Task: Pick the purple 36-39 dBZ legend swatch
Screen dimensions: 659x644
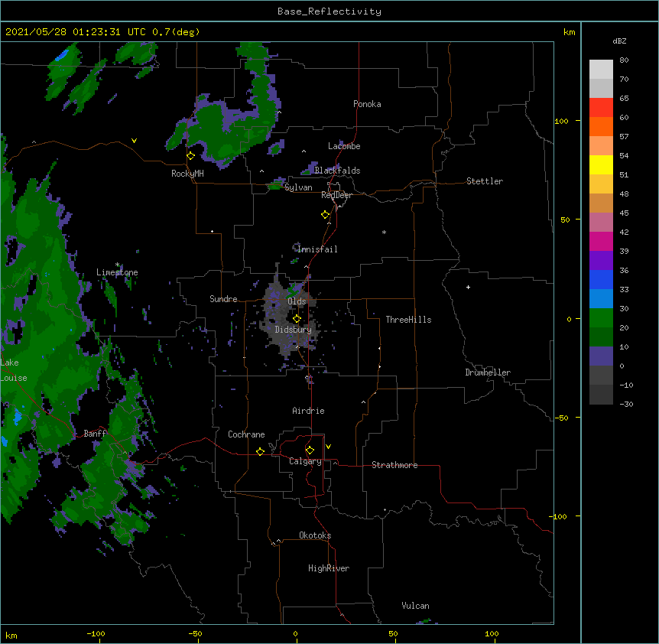Action: point(601,261)
